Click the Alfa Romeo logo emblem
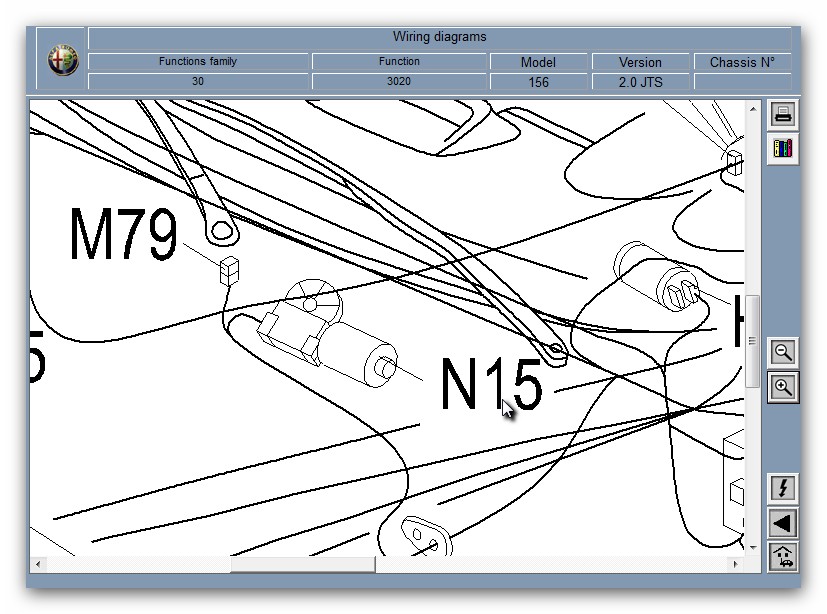This screenshot has height=614, width=827. coord(62,61)
